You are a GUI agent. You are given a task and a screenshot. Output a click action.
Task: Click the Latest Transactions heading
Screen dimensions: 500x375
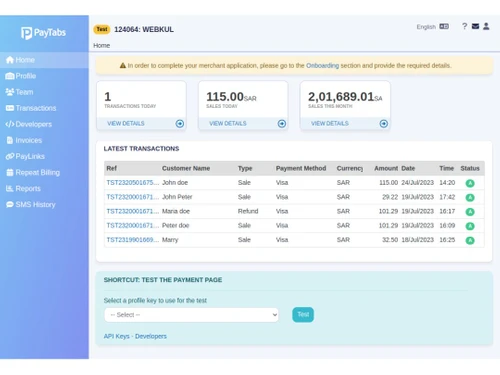[141, 149]
